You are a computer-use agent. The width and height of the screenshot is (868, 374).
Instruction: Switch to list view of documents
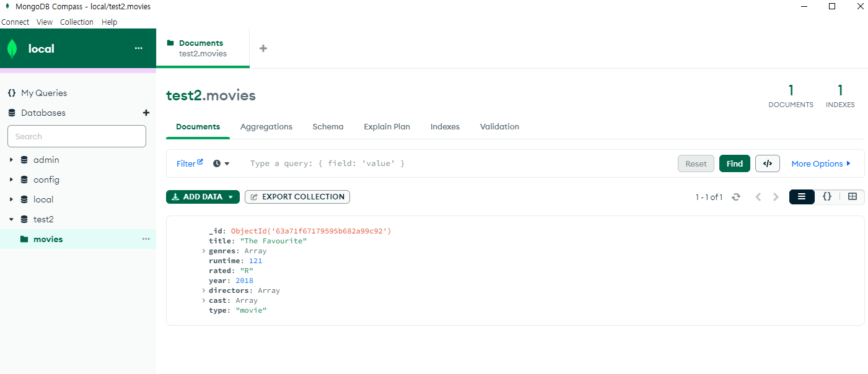click(x=802, y=196)
